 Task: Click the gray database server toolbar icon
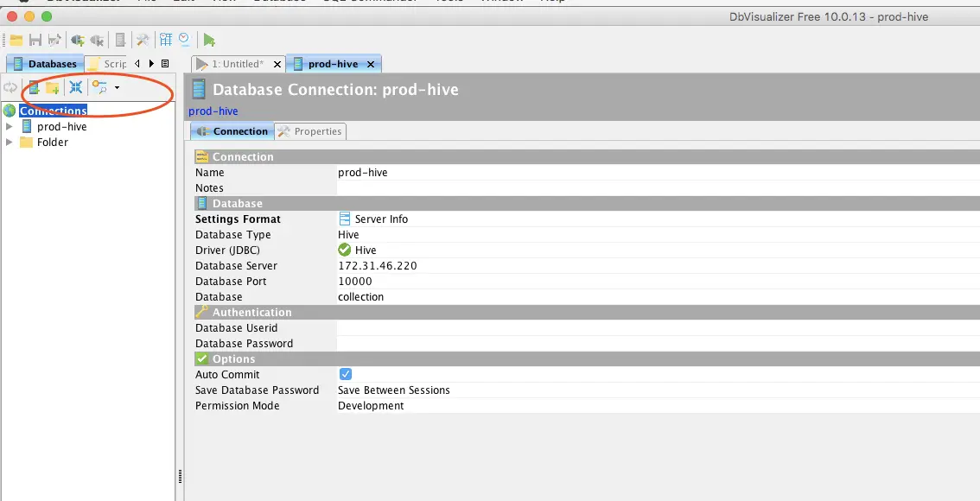121,41
